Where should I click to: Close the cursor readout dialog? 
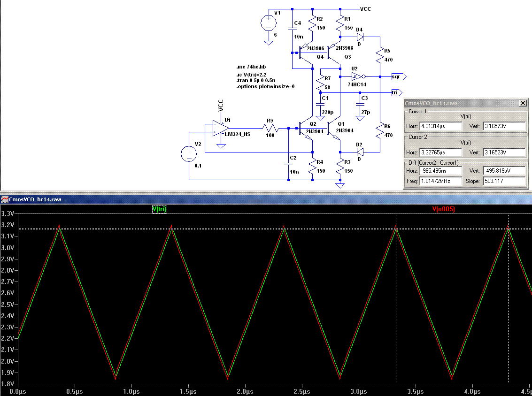click(x=523, y=103)
